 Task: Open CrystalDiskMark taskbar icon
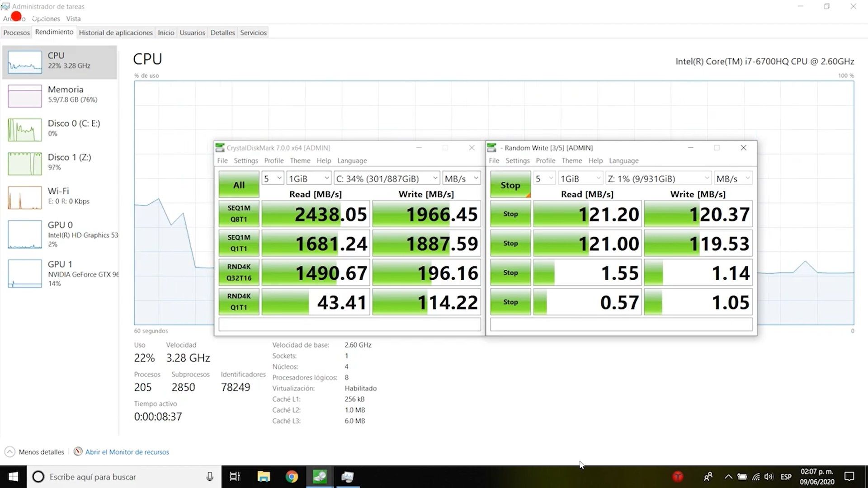point(320,477)
